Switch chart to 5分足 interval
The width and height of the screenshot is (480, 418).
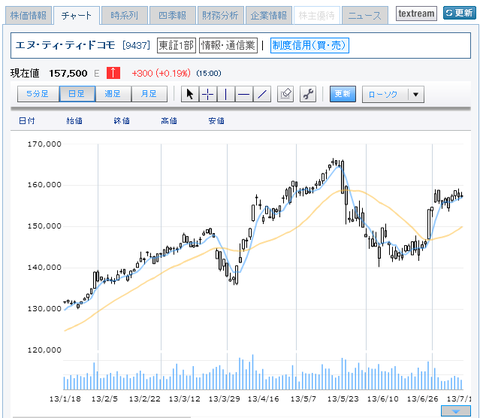pos(38,94)
